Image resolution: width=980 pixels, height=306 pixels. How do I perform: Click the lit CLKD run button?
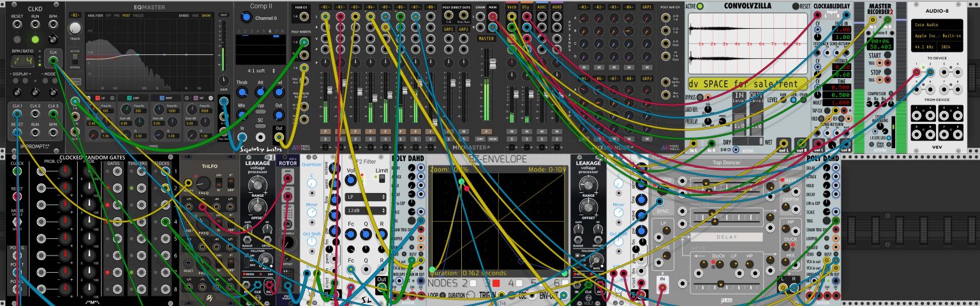click(x=35, y=40)
